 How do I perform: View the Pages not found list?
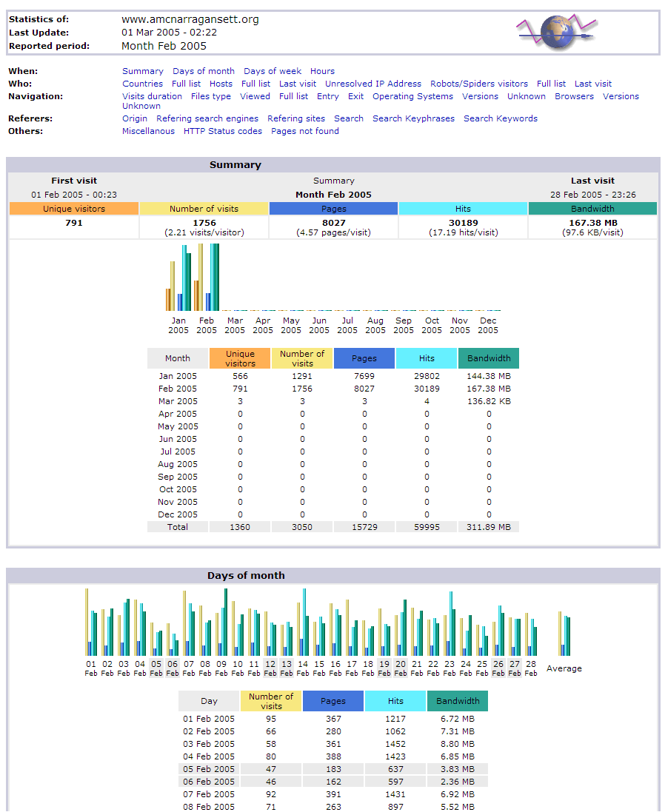[305, 131]
